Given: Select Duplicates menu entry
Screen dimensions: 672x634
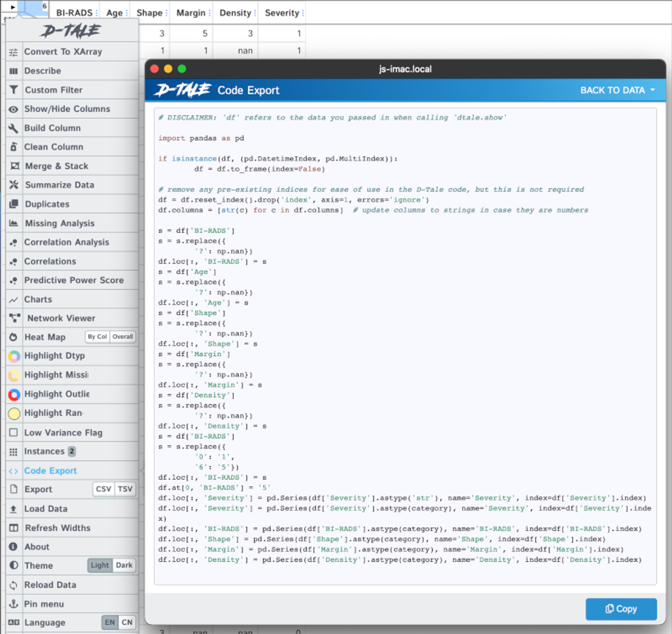Looking at the screenshot, I should point(72,204).
